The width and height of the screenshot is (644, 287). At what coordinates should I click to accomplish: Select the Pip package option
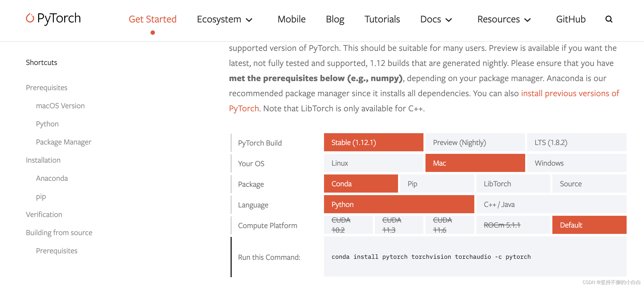coord(437,184)
